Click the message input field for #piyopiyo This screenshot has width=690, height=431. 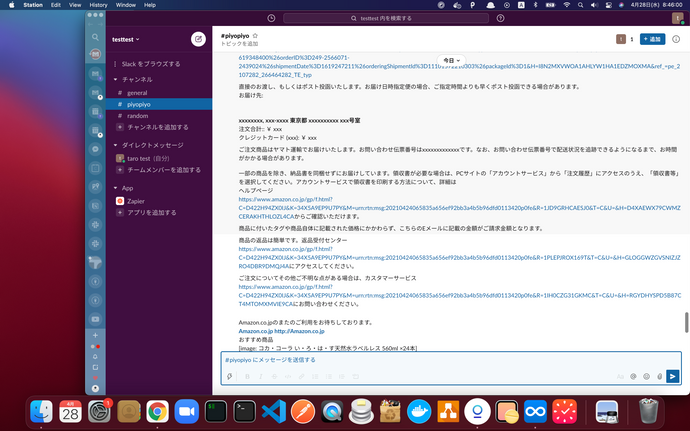(451, 360)
